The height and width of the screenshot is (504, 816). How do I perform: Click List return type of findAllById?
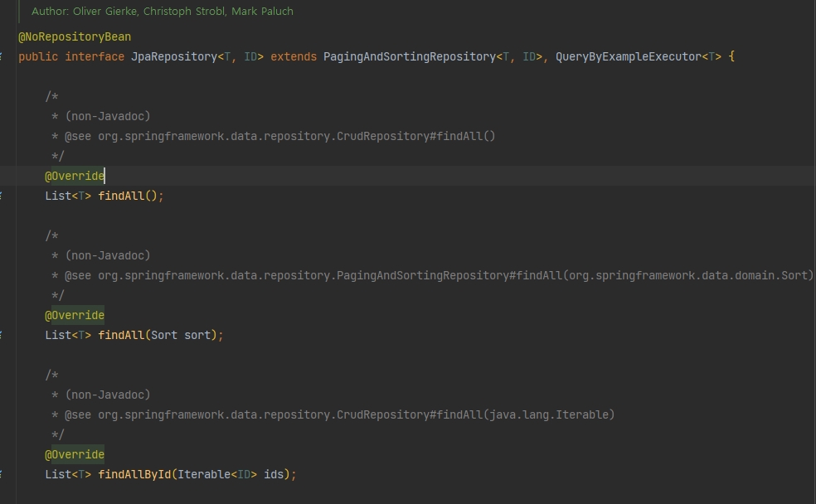pyautogui.click(x=58, y=475)
